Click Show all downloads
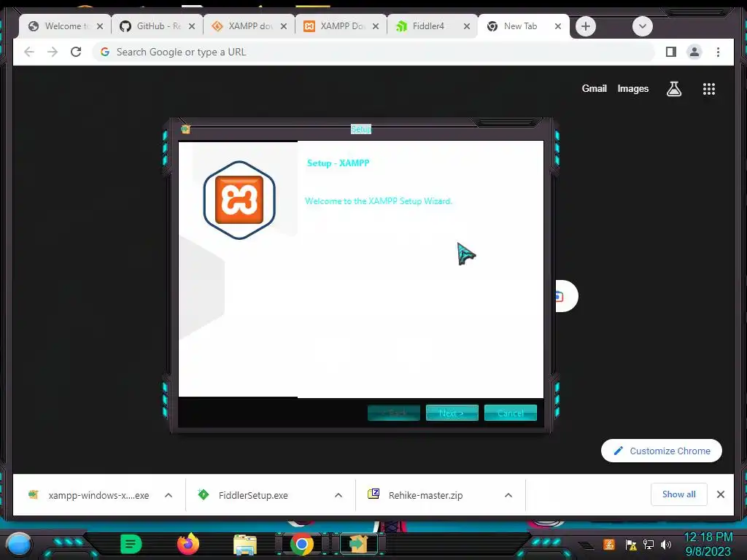The width and height of the screenshot is (747, 560). tap(678, 494)
